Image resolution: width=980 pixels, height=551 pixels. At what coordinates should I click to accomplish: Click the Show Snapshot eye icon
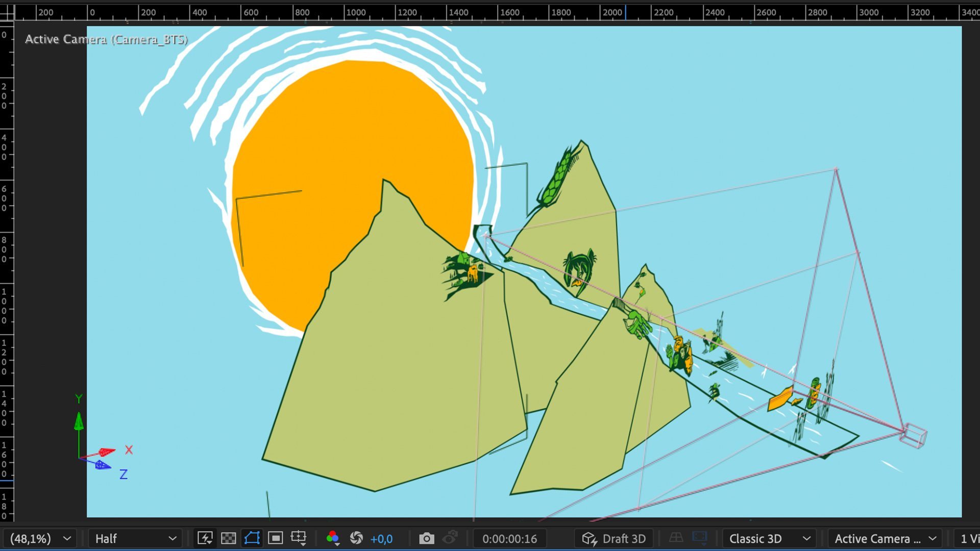450,538
